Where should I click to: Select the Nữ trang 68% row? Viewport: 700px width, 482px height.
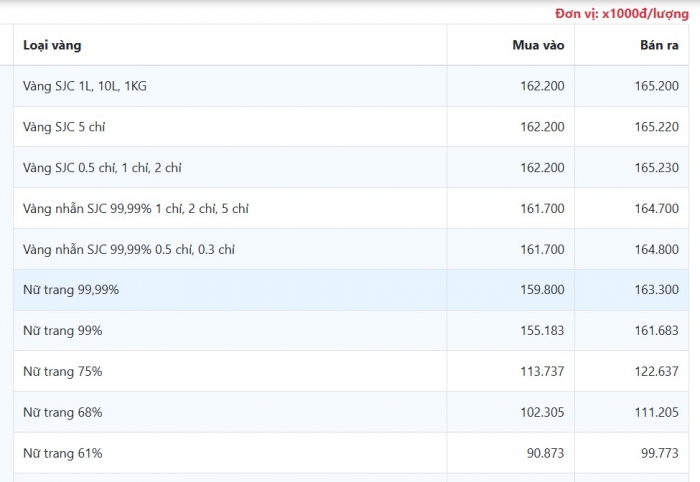351,412
